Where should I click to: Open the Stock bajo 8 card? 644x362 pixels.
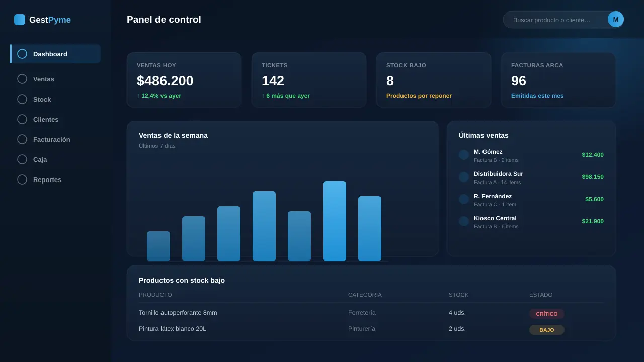coord(434,80)
